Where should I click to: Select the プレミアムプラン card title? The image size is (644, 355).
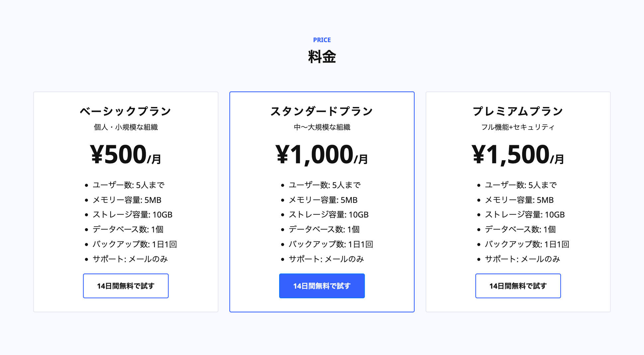coord(518,111)
